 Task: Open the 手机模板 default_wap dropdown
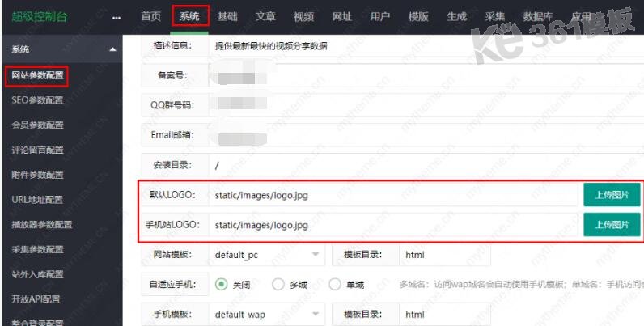[x=266, y=315]
